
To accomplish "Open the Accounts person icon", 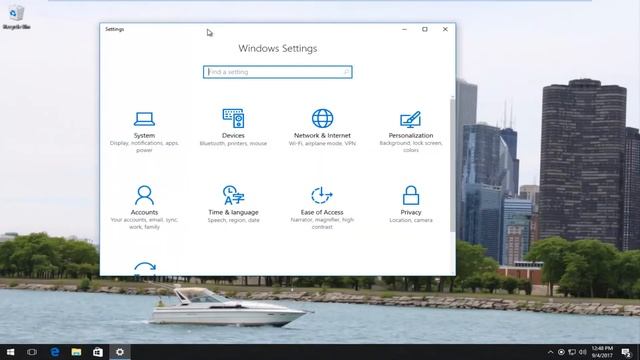I will click(x=144, y=195).
